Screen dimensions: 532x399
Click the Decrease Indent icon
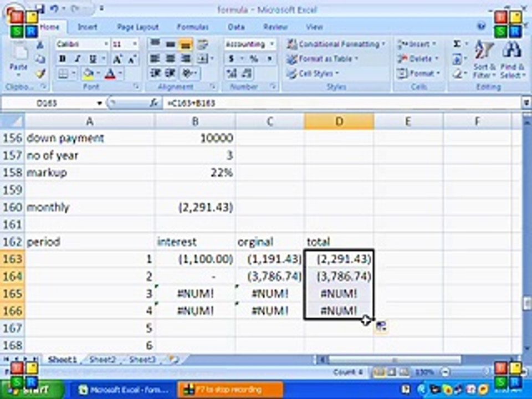tap(155, 73)
